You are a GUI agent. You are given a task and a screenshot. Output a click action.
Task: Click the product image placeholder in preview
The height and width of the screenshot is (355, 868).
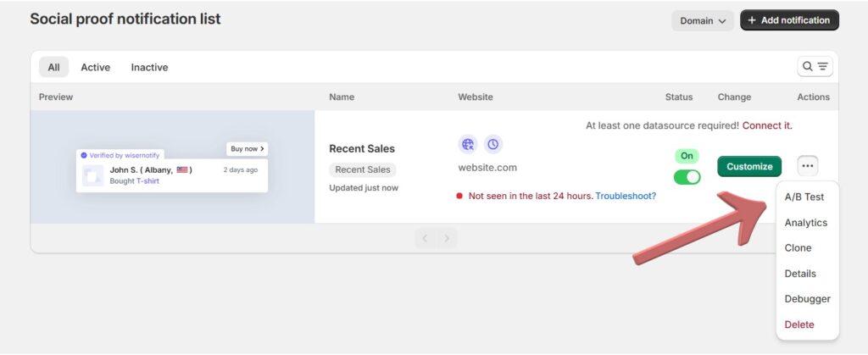[x=93, y=175]
